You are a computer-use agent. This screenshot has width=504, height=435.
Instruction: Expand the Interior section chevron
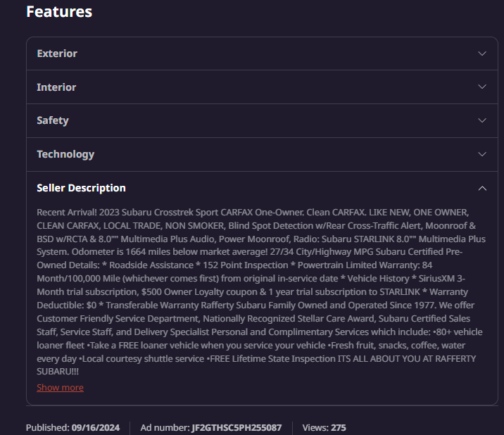481,87
